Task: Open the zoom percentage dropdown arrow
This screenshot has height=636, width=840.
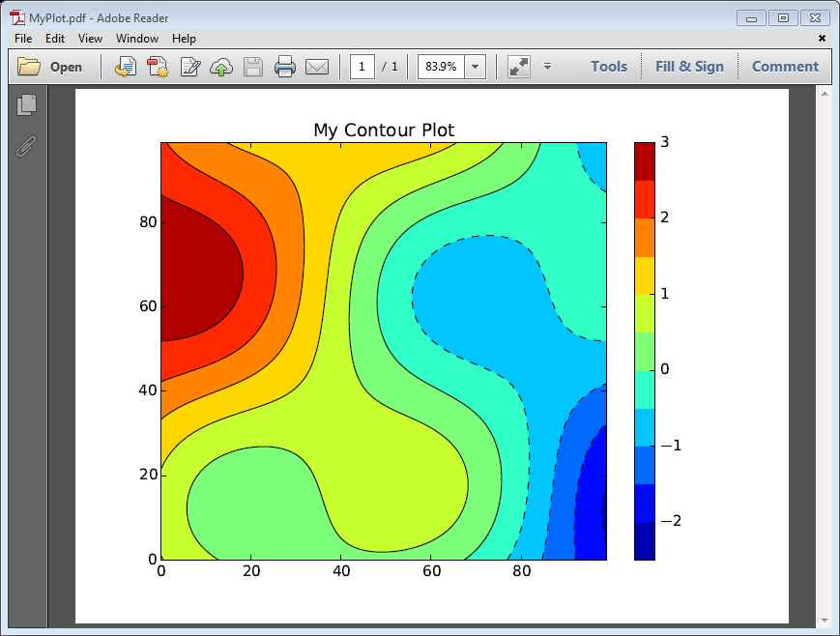Action: tap(476, 67)
